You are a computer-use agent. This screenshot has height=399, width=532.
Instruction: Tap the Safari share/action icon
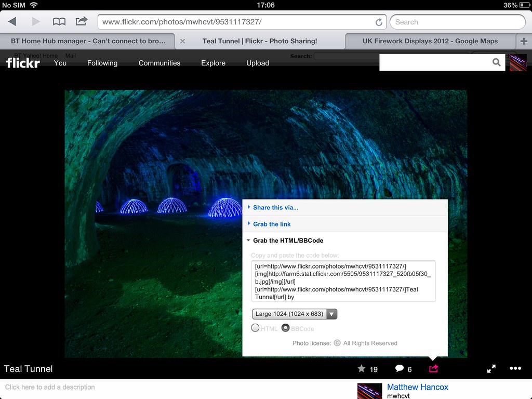click(82, 21)
